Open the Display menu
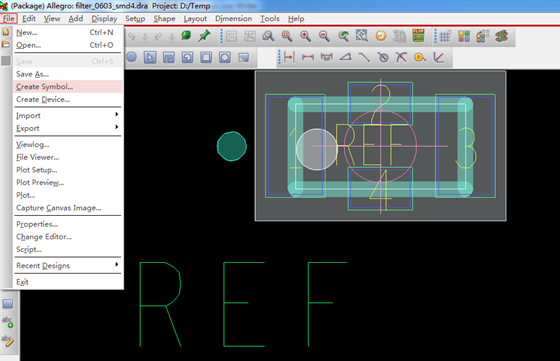 [104, 19]
